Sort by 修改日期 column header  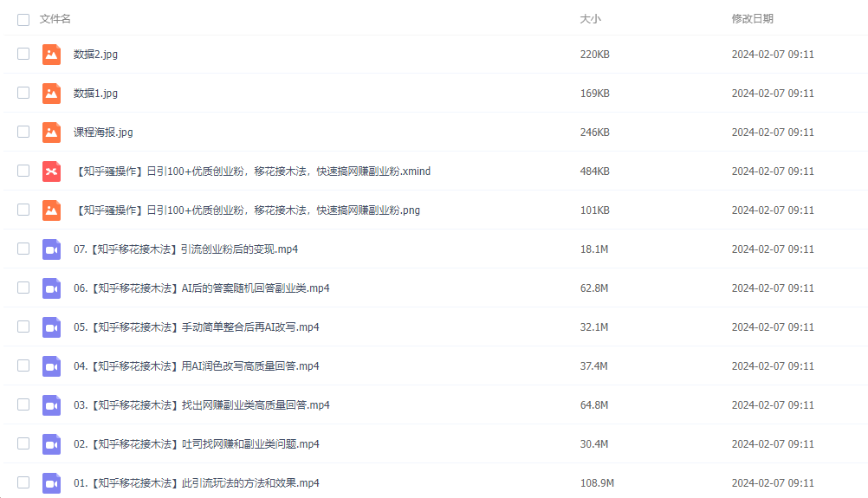click(752, 19)
